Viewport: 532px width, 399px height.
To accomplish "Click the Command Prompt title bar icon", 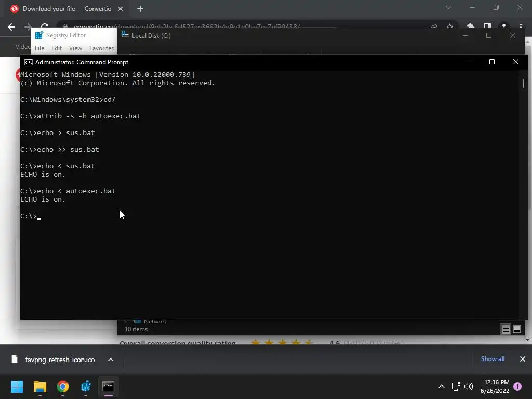I will pos(29,62).
